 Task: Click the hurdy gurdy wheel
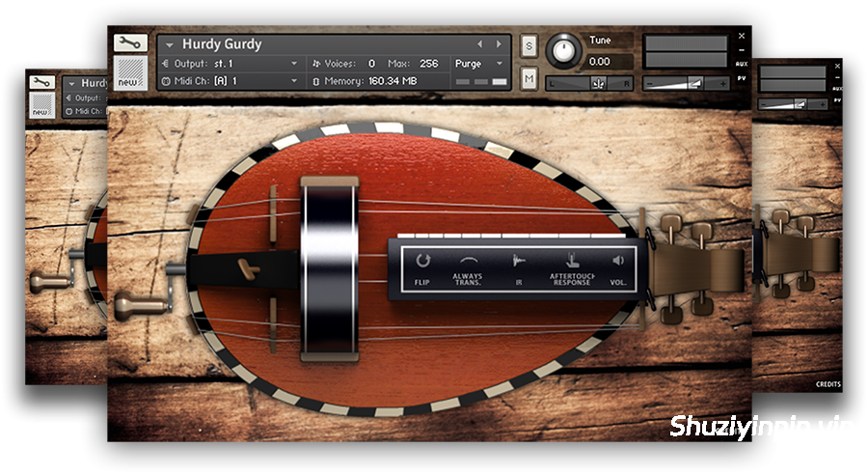pyautogui.click(x=330, y=268)
